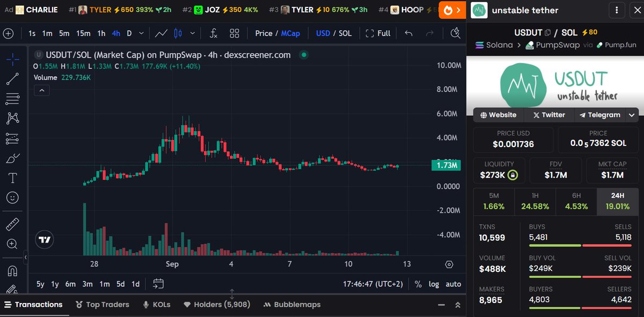Click the quick search icon in toolbar
The height and width of the screenshot is (317, 644).
456,33
